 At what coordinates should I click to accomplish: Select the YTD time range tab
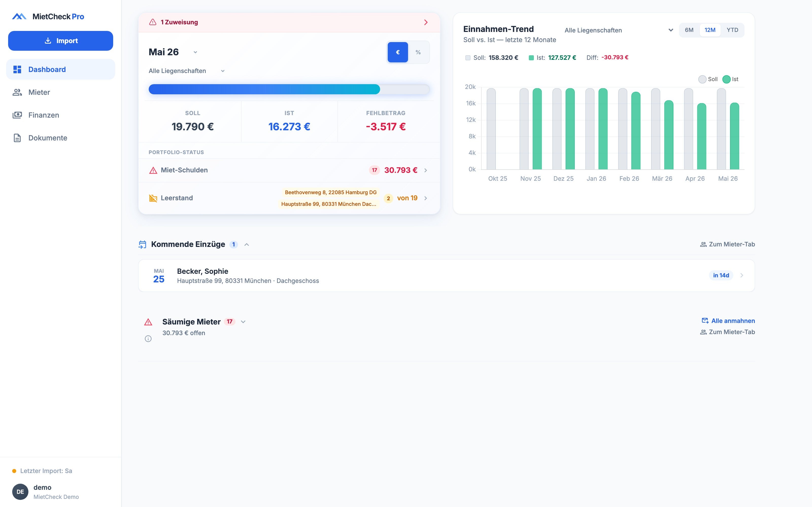coord(732,30)
